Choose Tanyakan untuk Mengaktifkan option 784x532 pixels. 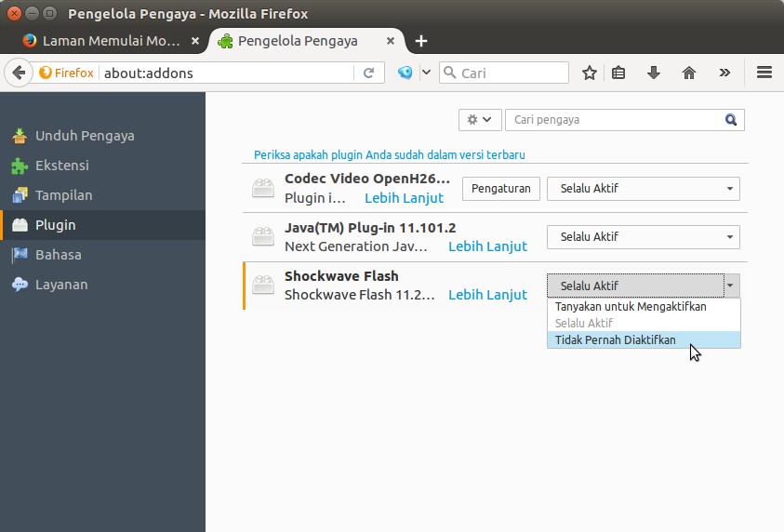click(644, 307)
